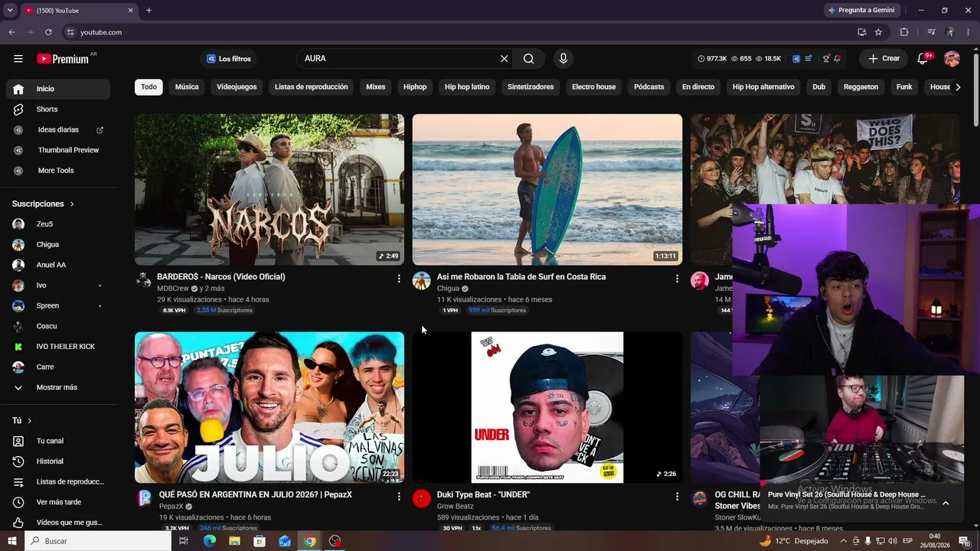Open the extension list icon beside IQ
This screenshot has width=980, height=551.
tap(808, 59)
